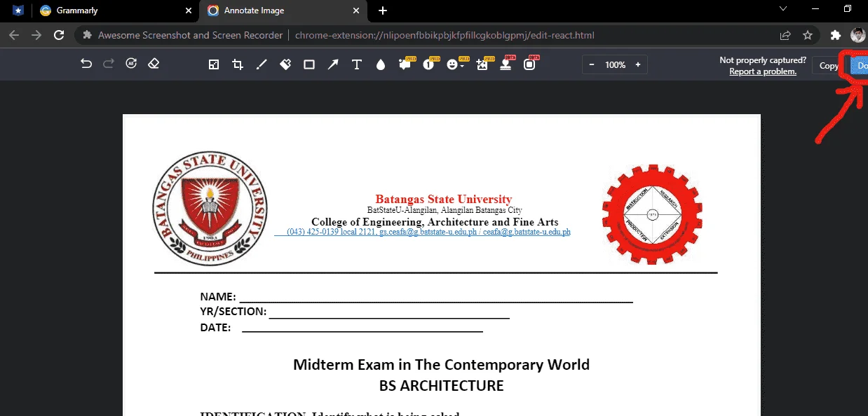Open the resize image tool

(214, 64)
